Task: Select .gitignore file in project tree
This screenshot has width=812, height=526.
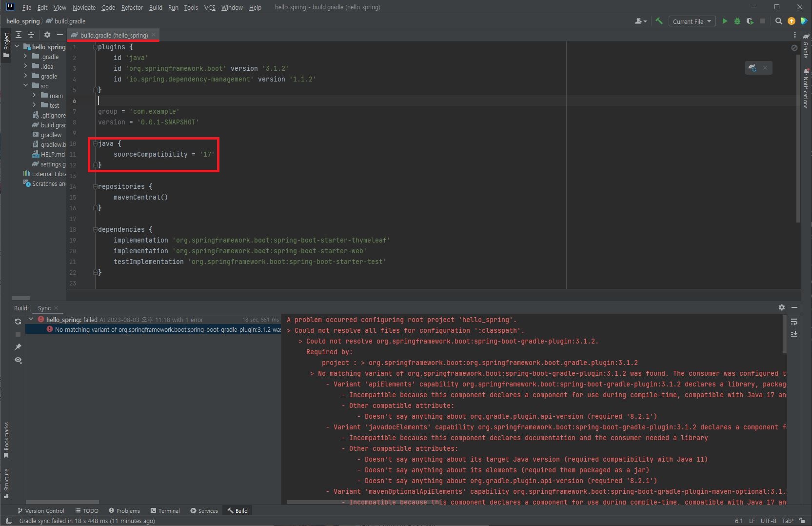Action: click(x=49, y=115)
